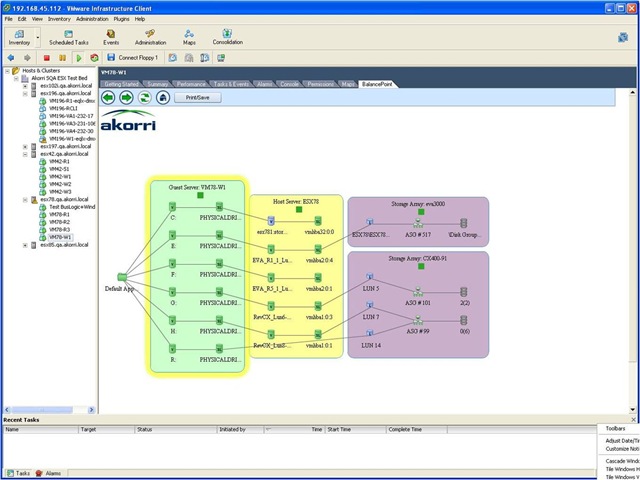Open the Administration view

(150, 37)
